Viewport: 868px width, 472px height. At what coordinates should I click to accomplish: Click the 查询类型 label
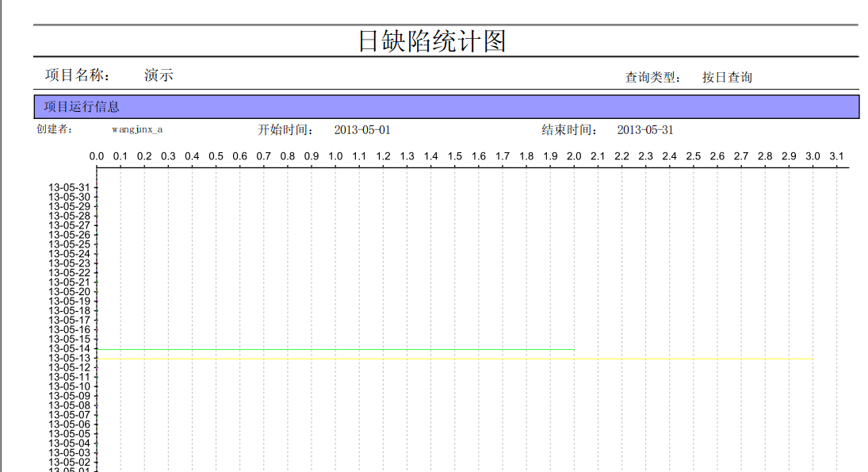(652, 78)
